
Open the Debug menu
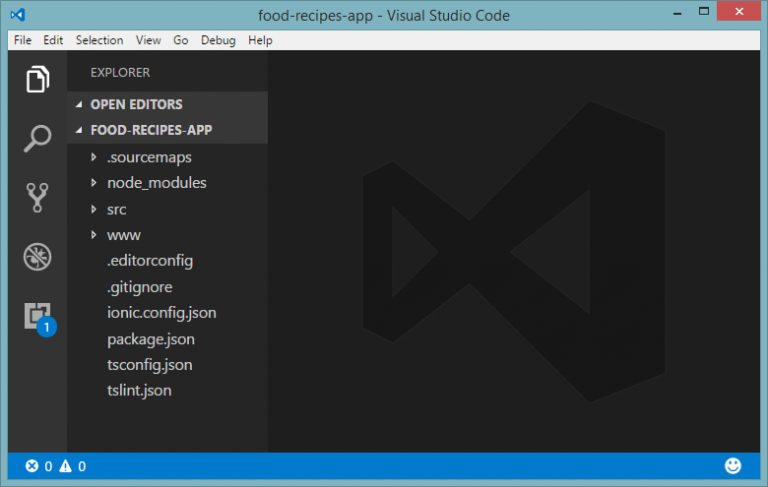point(217,40)
